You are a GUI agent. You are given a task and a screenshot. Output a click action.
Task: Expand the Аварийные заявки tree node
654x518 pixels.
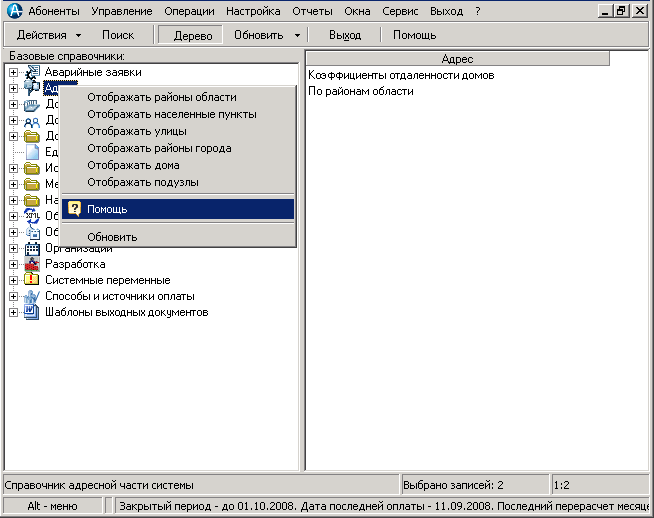(x=14, y=73)
